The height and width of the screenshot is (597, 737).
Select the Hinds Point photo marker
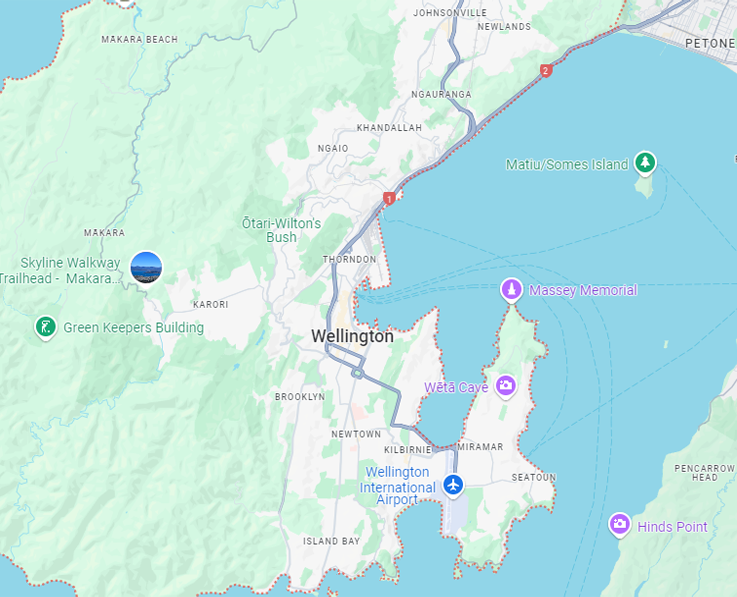pyautogui.click(x=619, y=524)
